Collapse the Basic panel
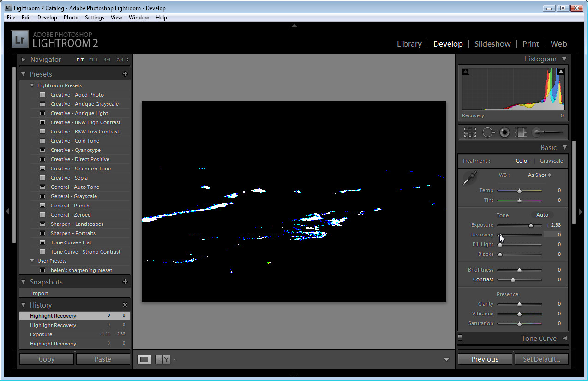 (x=564, y=148)
